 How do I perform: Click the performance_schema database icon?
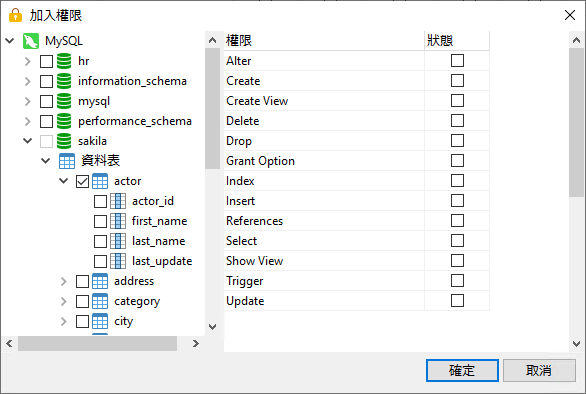pyautogui.click(x=64, y=121)
